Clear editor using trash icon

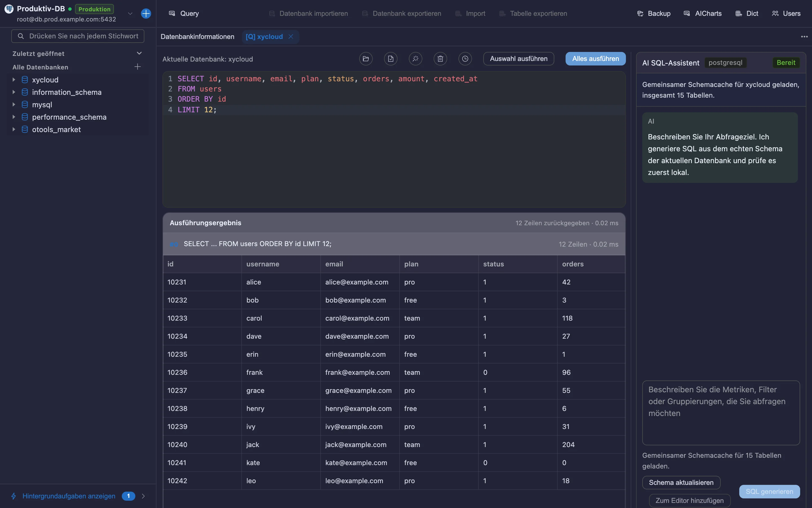(440, 59)
